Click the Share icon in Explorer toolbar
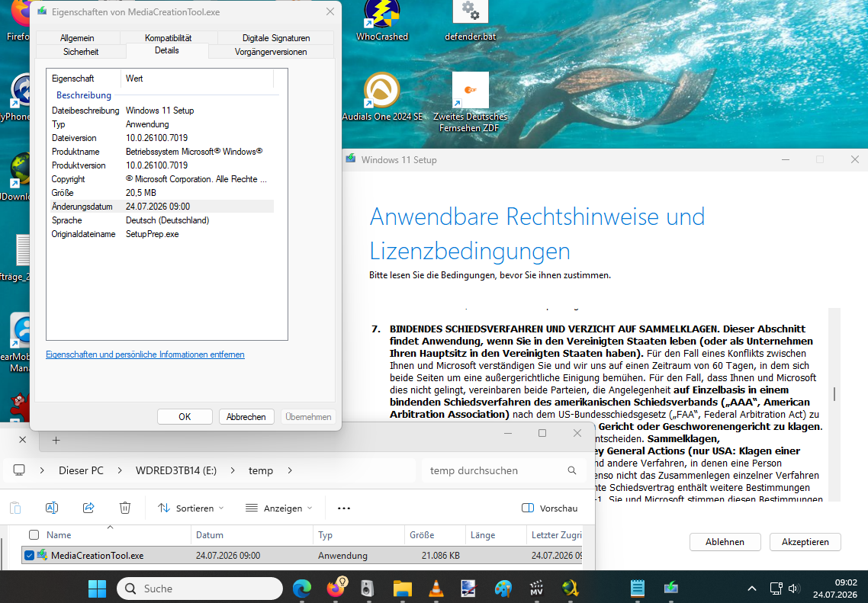This screenshot has width=868, height=603. (x=88, y=508)
